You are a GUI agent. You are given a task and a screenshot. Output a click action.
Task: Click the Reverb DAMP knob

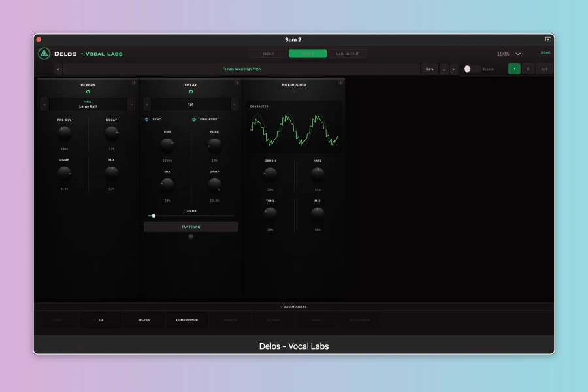64,173
